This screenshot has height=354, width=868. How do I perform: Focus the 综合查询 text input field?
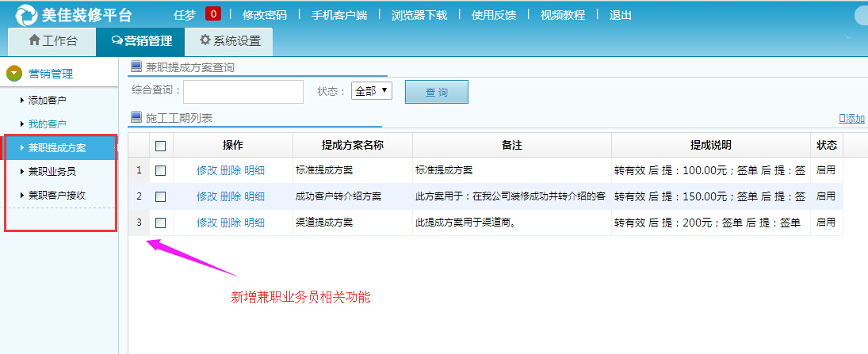pyautogui.click(x=243, y=92)
